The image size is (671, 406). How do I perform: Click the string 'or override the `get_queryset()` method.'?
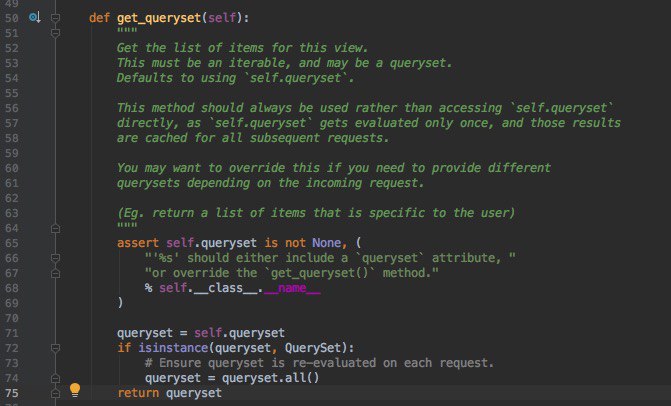click(292, 273)
